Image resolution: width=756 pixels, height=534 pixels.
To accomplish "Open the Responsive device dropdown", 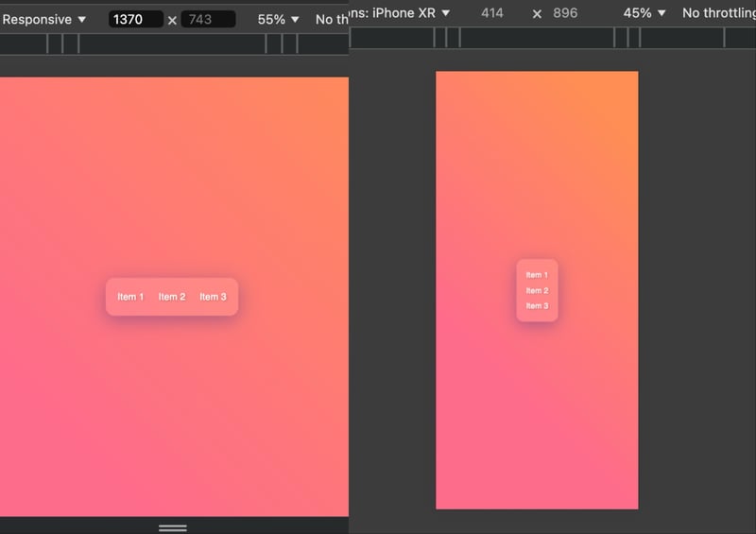I will 43,19.
